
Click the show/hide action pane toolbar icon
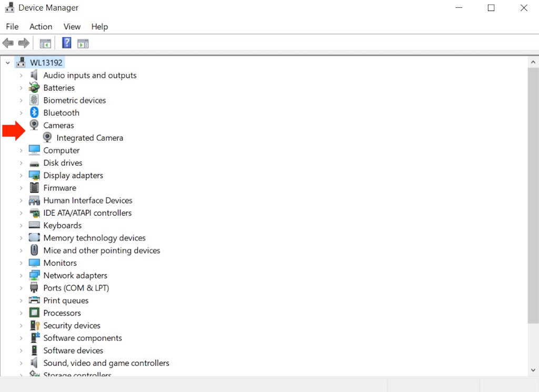83,44
